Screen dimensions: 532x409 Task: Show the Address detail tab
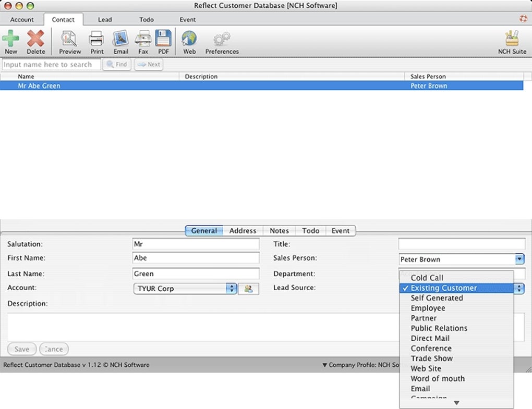point(243,231)
